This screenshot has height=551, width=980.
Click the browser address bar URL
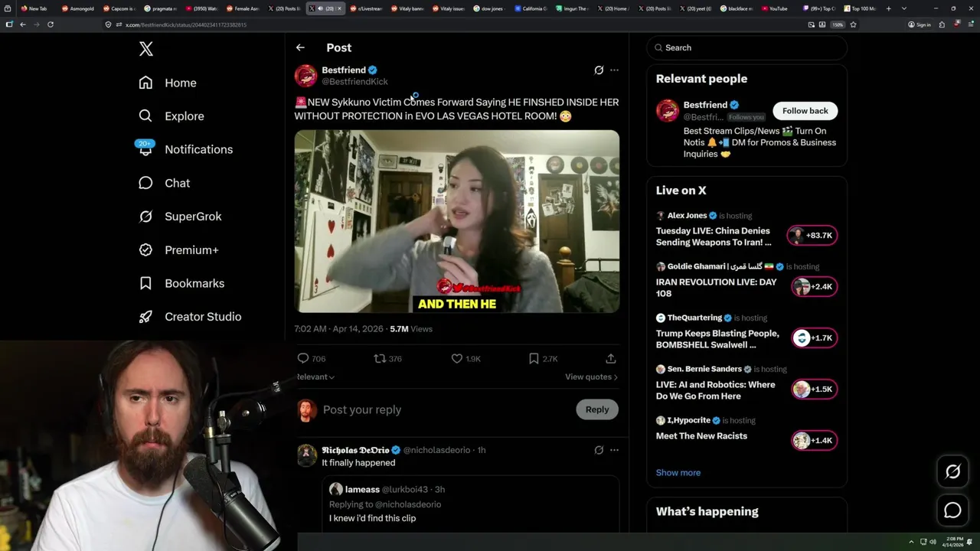point(186,24)
